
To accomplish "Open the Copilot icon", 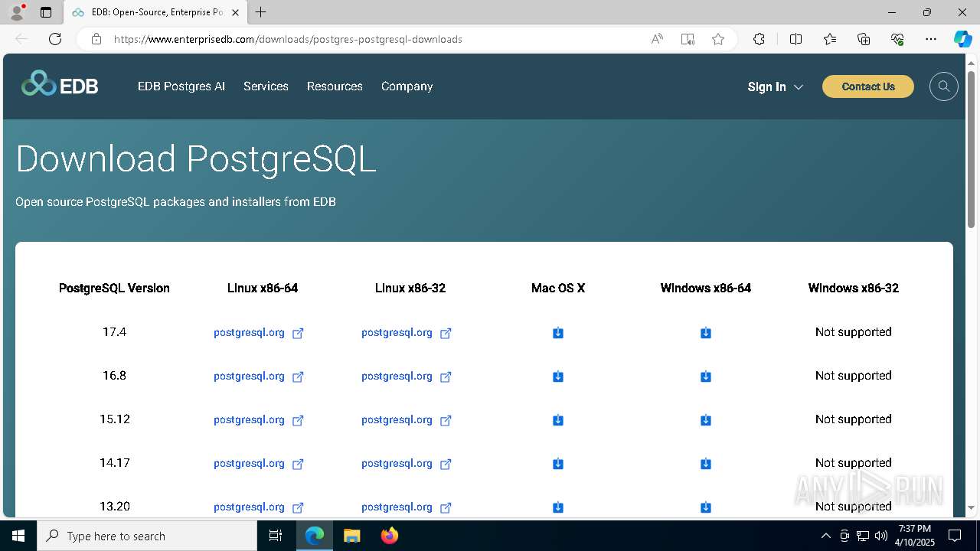I will tap(962, 39).
